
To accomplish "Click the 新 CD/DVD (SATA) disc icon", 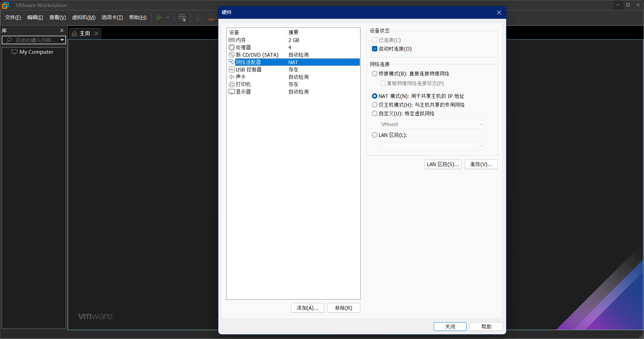I will [x=231, y=55].
